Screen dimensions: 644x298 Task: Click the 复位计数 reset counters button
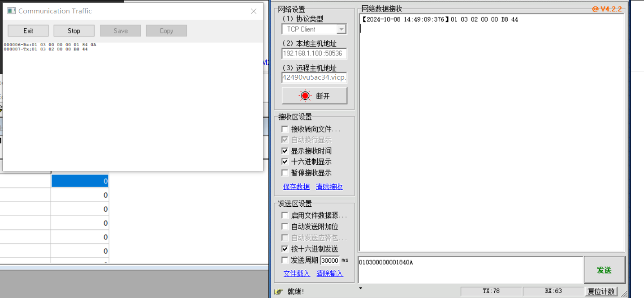click(602, 291)
